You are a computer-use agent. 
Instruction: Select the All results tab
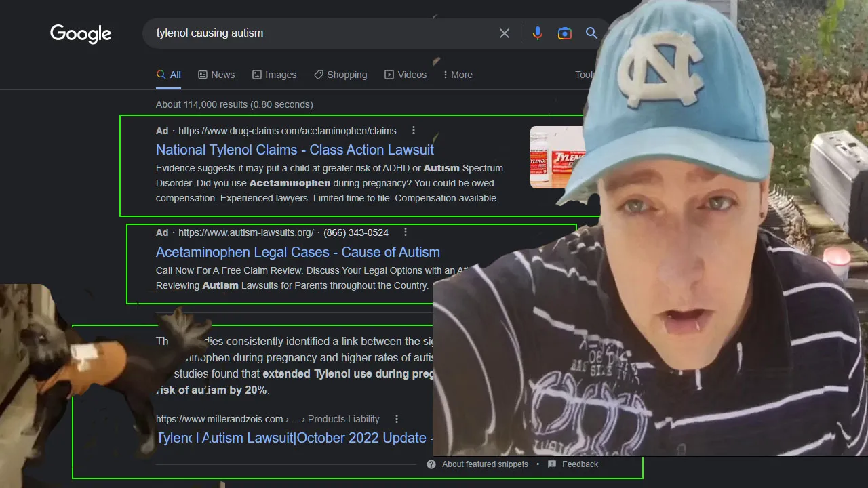pyautogui.click(x=169, y=75)
